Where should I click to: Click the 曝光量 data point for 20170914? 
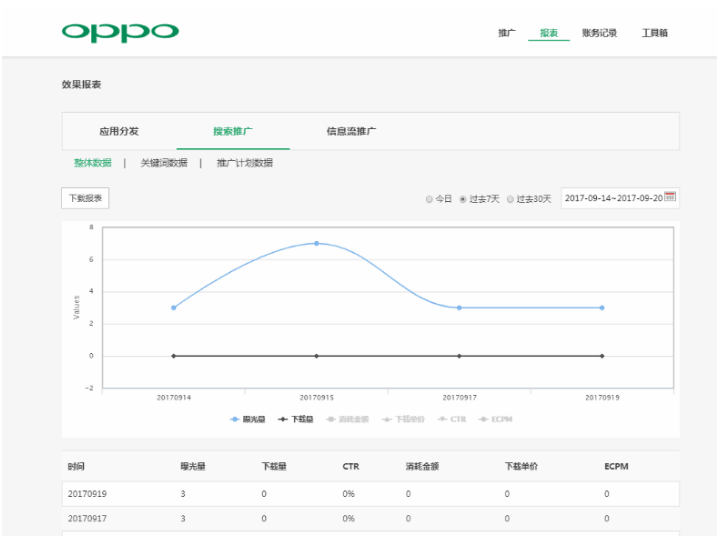174,308
